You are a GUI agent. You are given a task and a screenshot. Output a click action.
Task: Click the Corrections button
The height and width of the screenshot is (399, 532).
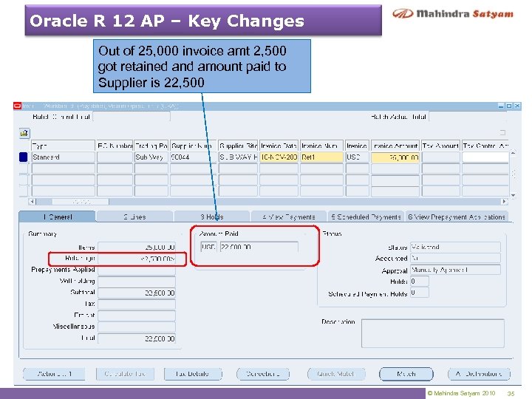(x=263, y=374)
